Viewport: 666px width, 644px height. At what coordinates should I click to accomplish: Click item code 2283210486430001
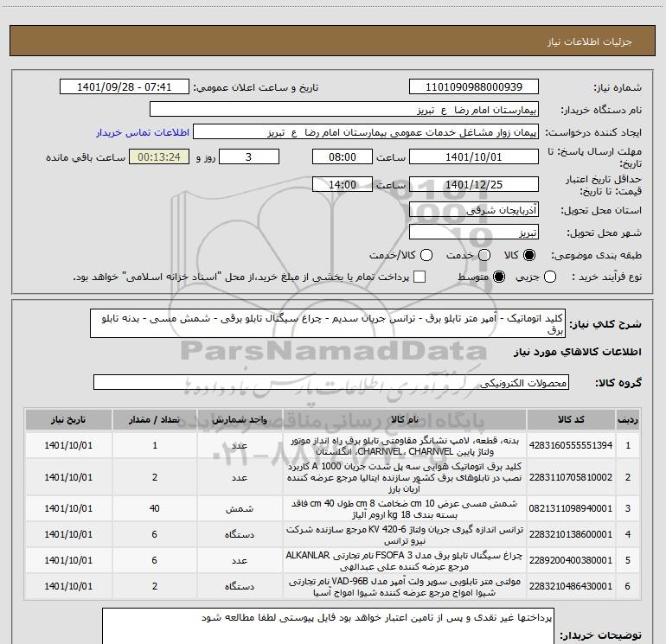[571, 586]
